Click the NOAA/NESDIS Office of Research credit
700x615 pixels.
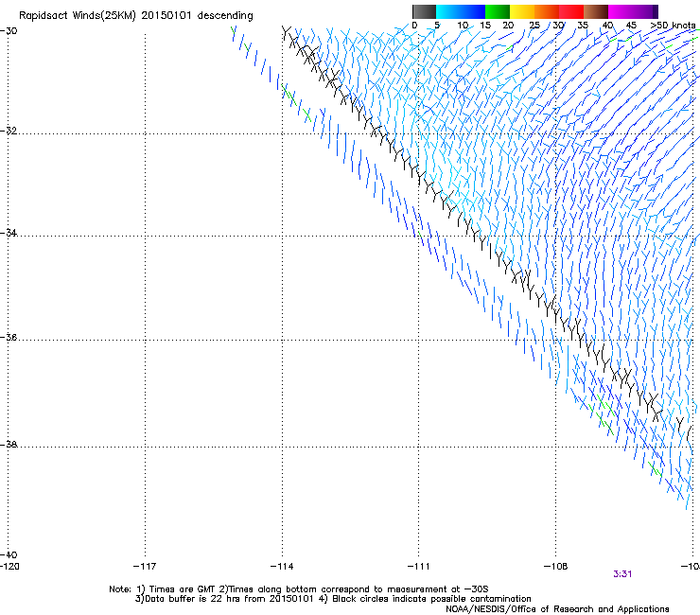(557, 609)
